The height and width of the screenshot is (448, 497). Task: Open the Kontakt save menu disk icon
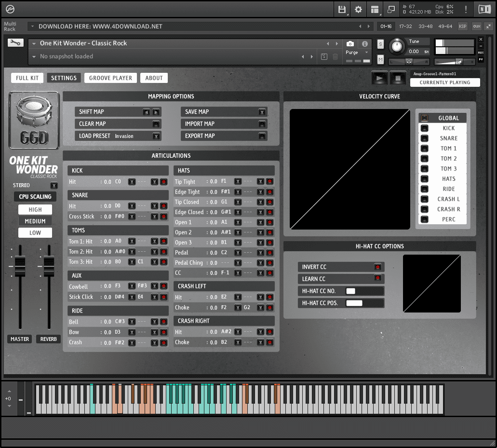(342, 10)
